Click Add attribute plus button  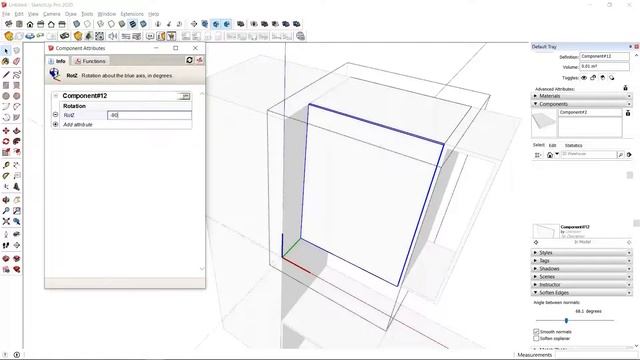56,124
